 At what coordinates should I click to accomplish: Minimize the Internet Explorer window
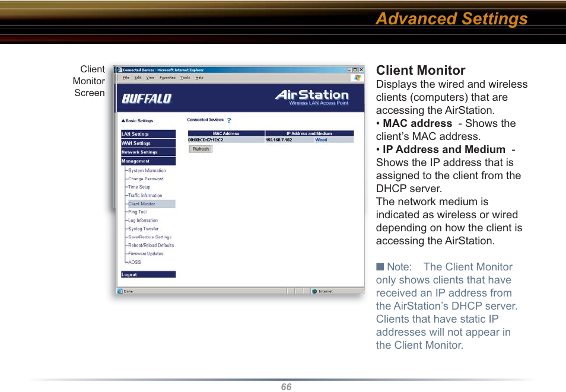tap(349, 69)
